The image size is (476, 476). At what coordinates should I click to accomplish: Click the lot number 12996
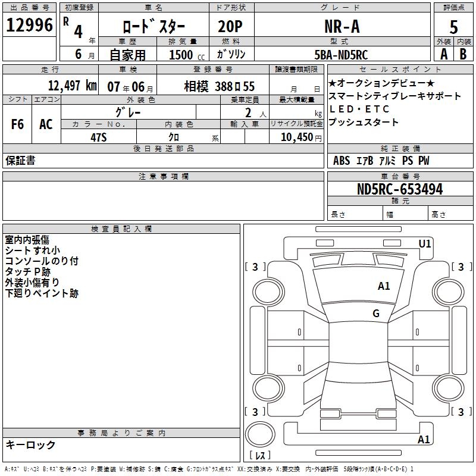pyautogui.click(x=29, y=25)
